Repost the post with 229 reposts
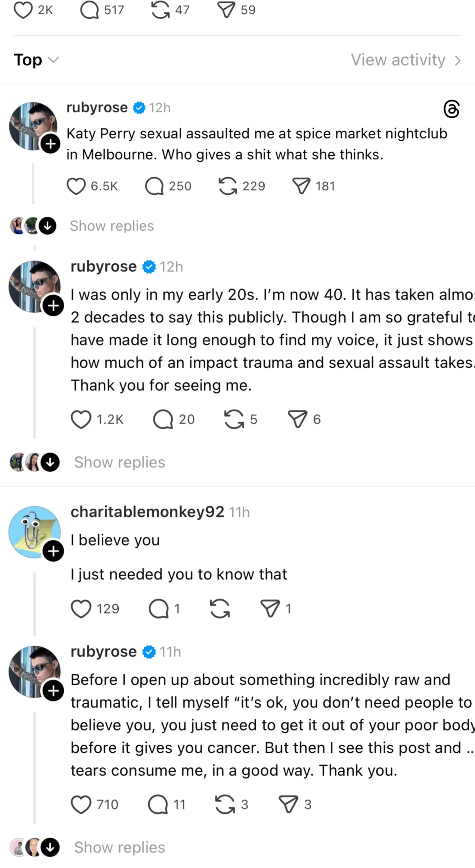The width and height of the screenshot is (475, 868). tap(228, 186)
